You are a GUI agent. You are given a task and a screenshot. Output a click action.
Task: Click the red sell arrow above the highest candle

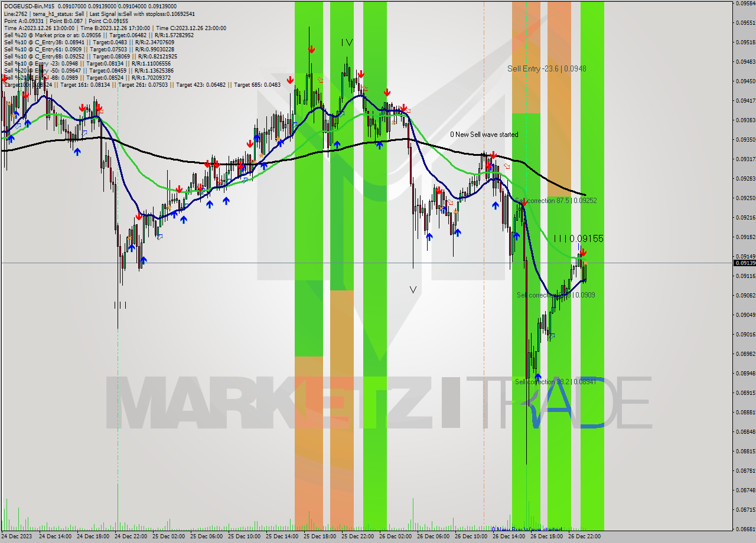click(311, 50)
